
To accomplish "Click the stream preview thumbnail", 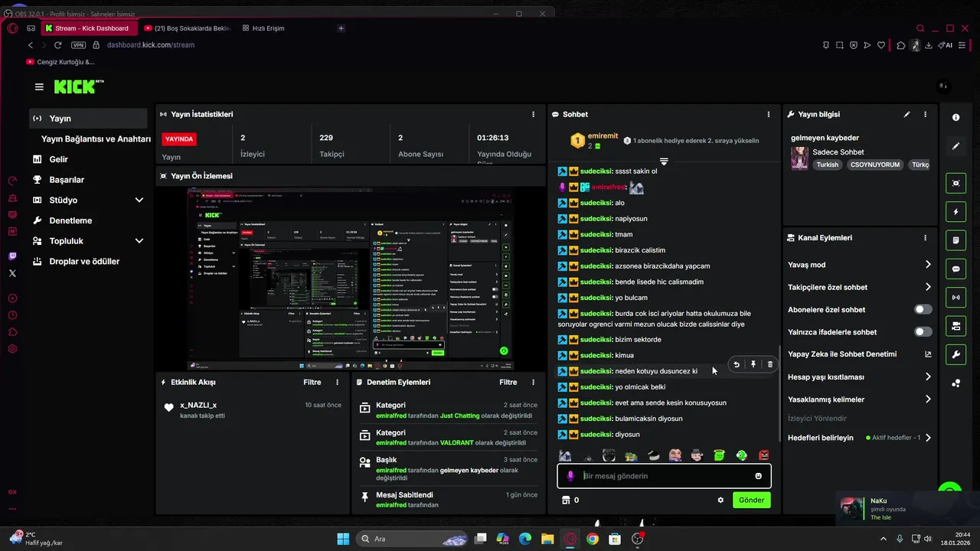I will pyautogui.click(x=350, y=279).
